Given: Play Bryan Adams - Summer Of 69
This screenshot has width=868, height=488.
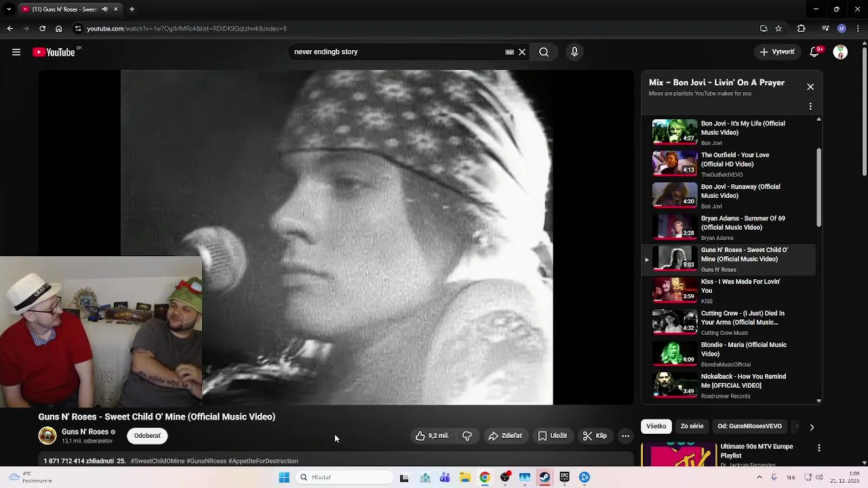Looking at the screenshot, I should coord(729,227).
